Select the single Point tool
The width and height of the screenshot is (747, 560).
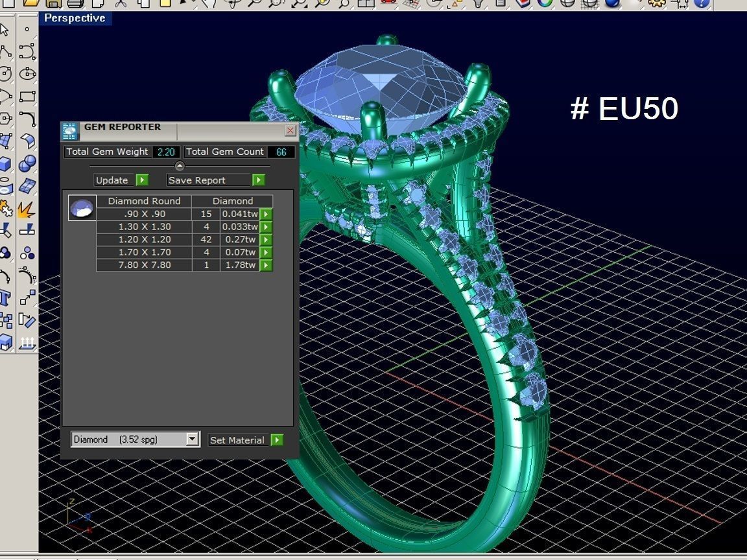27,30
